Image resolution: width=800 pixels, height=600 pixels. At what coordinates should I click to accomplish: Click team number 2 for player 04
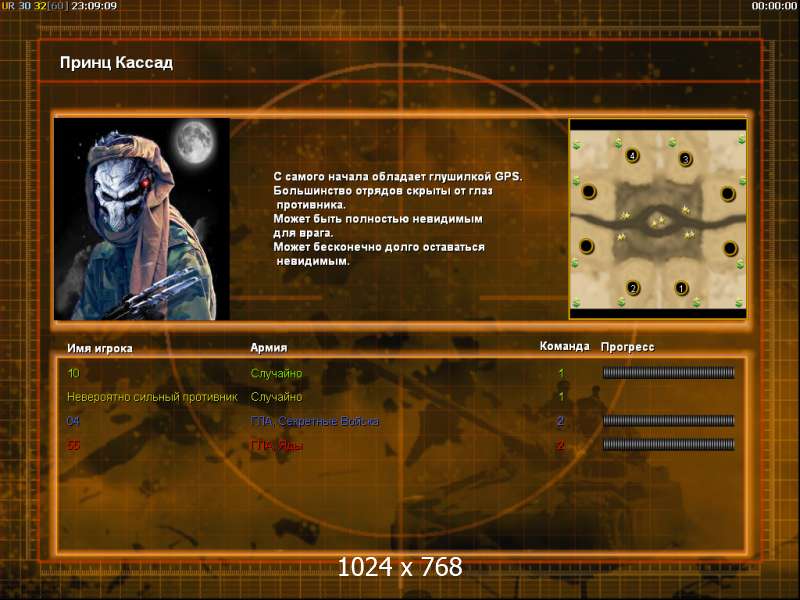[561, 421]
